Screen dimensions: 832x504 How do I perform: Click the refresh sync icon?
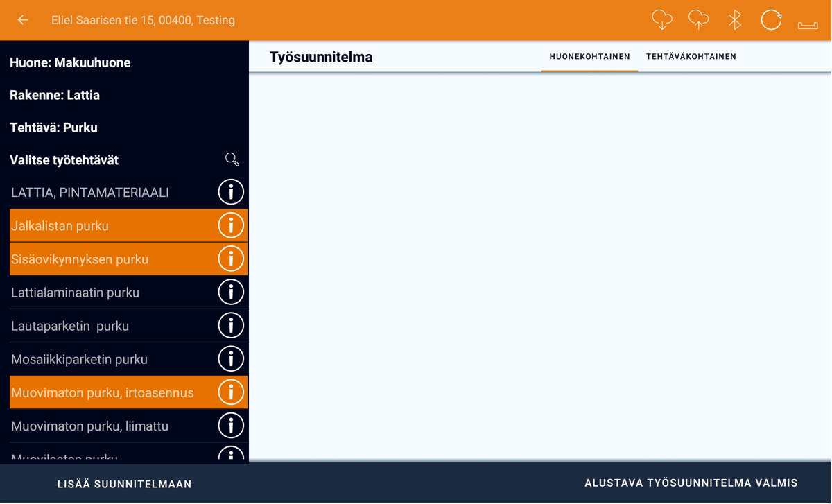coord(771,20)
